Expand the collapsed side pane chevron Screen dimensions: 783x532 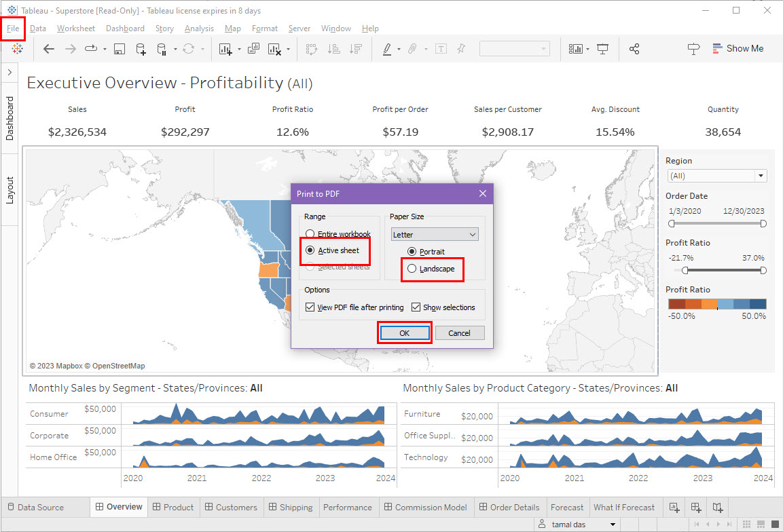tap(10, 73)
